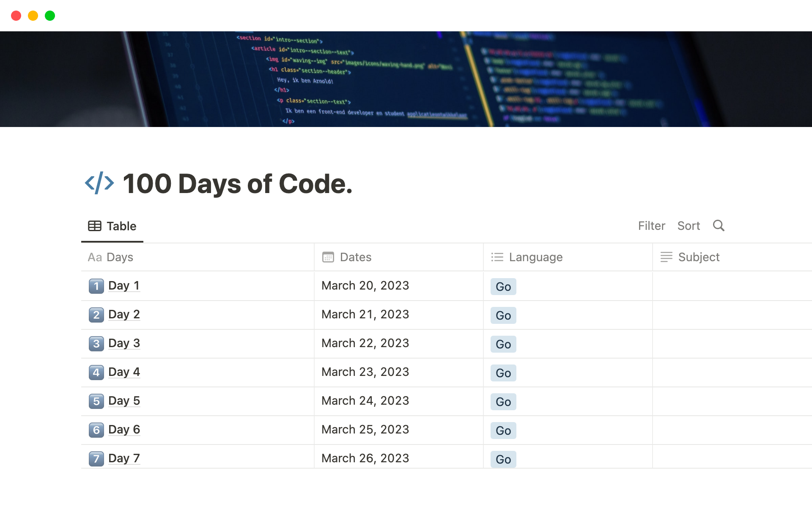Click the empty Subject cell for Day 2

pos(732,315)
